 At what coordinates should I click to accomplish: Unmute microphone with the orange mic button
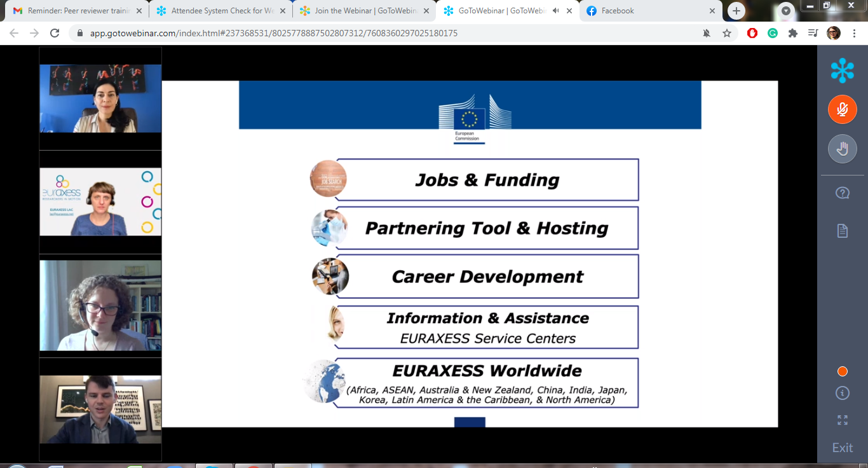pos(842,109)
